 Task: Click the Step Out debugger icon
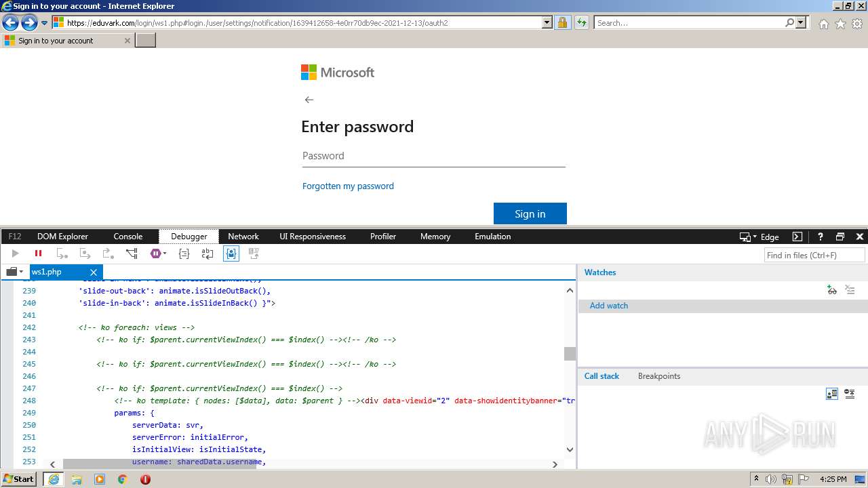tap(108, 253)
